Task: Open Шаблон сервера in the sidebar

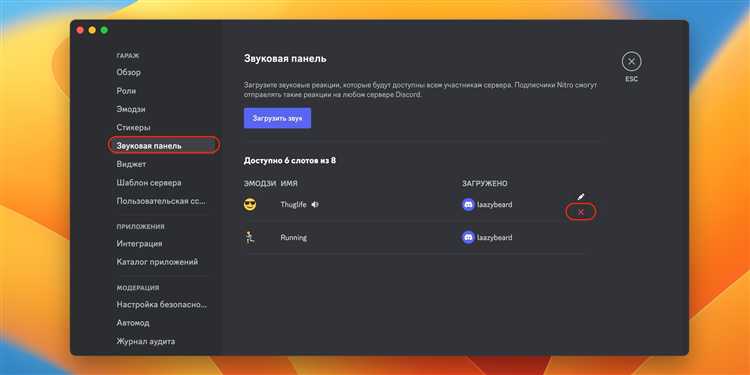Action: tap(149, 183)
